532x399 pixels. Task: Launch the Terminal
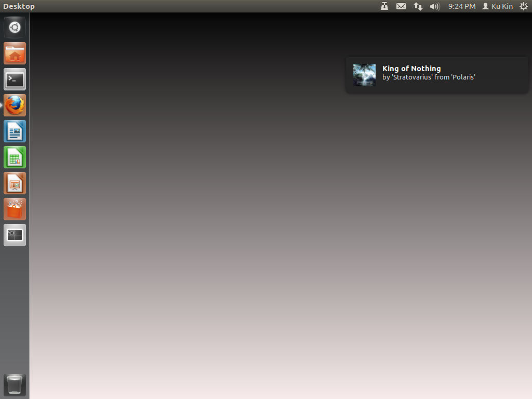point(15,79)
